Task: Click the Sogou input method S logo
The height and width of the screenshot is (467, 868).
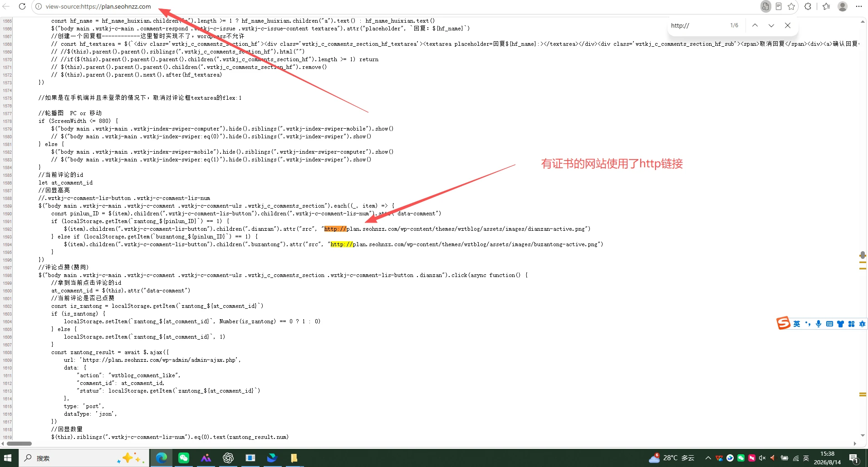Action: tap(783, 323)
